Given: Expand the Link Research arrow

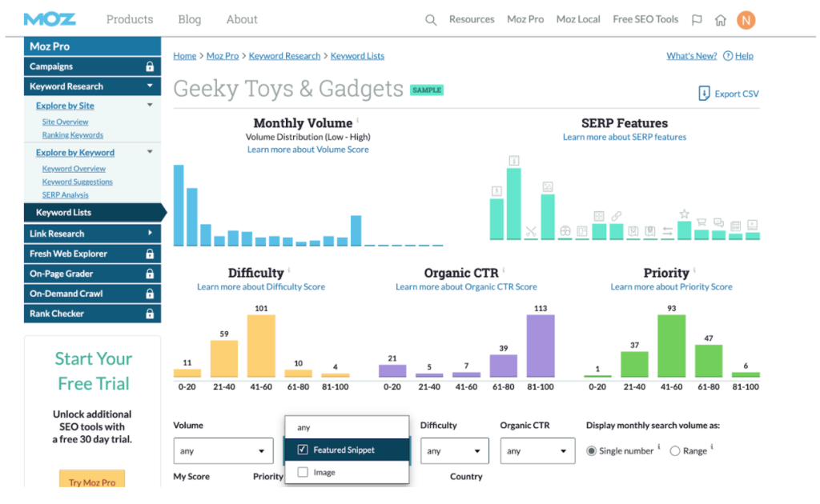Looking at the screenshot, I should click(150, 233).
